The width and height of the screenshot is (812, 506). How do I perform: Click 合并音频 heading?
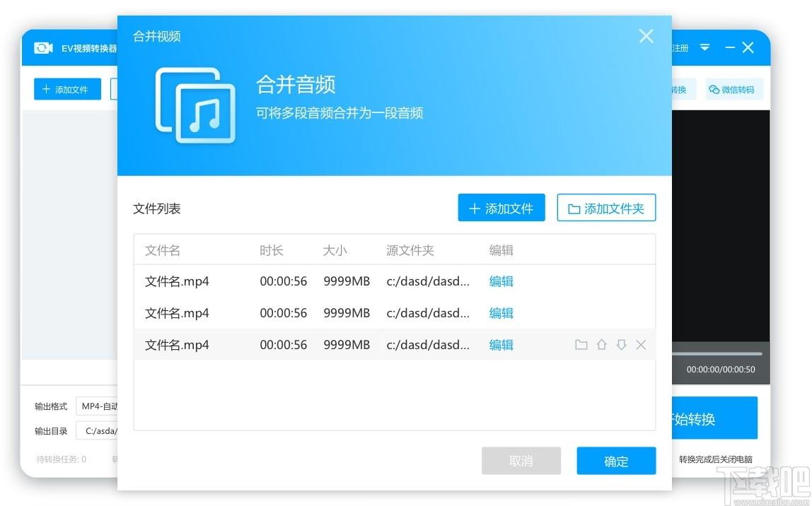[x=296, y=84]
